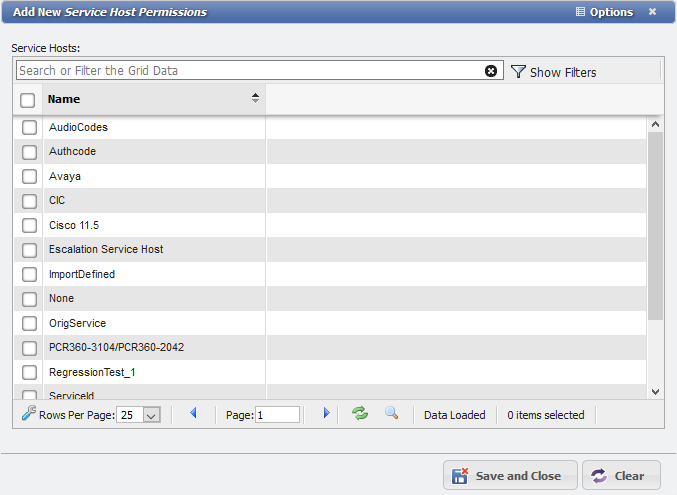The width and height of the screenshot is (677, 495).
Task: Check the AudioCodes row checkbox
Action: click(x=29, y=128)
